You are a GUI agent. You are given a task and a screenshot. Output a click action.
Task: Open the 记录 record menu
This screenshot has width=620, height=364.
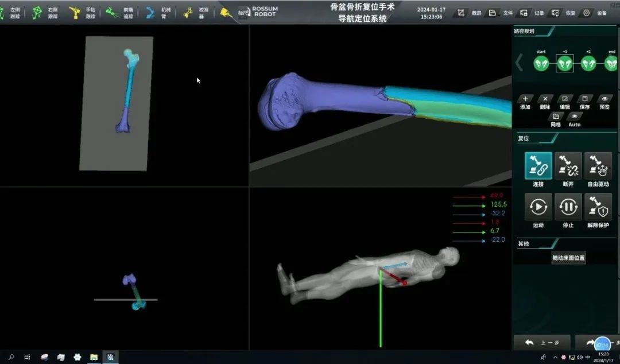[x=524, y=13]
